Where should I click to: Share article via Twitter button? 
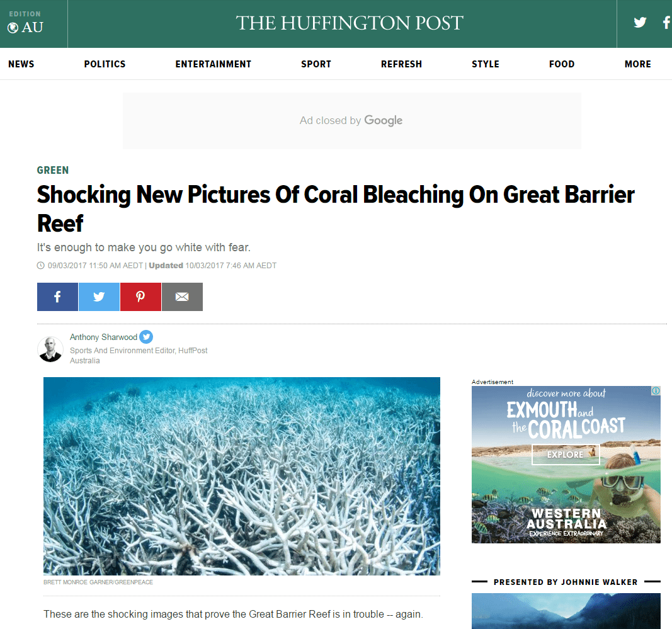click(99, 297)
